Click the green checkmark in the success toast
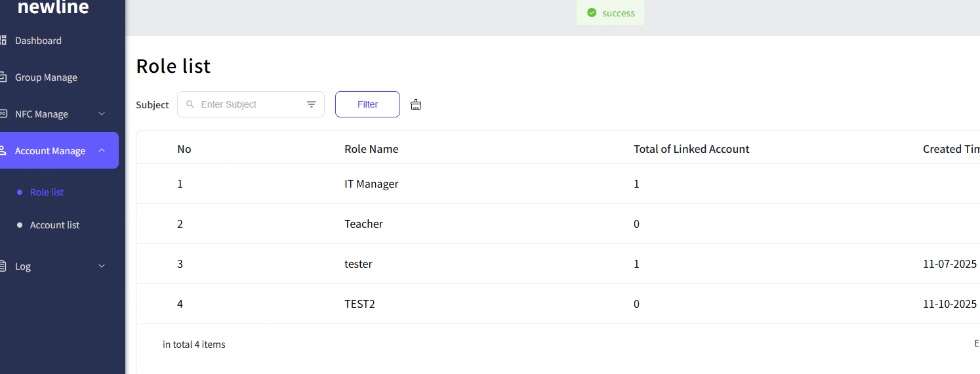 coord(592,13)
